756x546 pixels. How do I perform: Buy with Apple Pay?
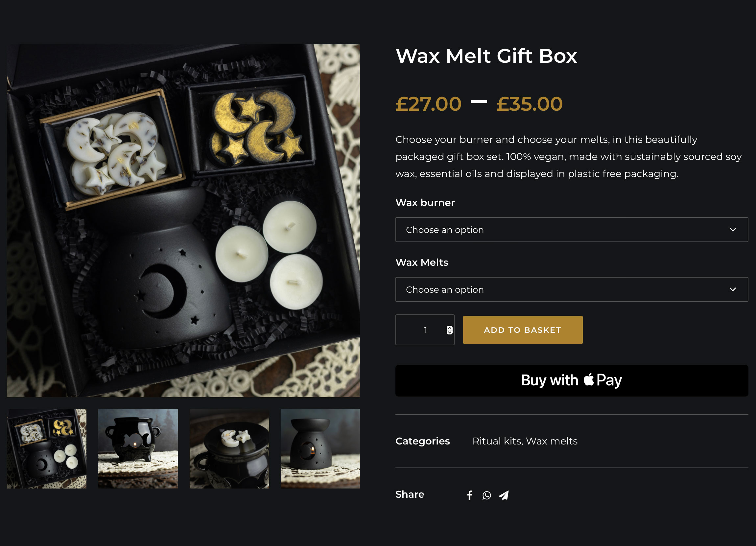click(x=571, y=380)
